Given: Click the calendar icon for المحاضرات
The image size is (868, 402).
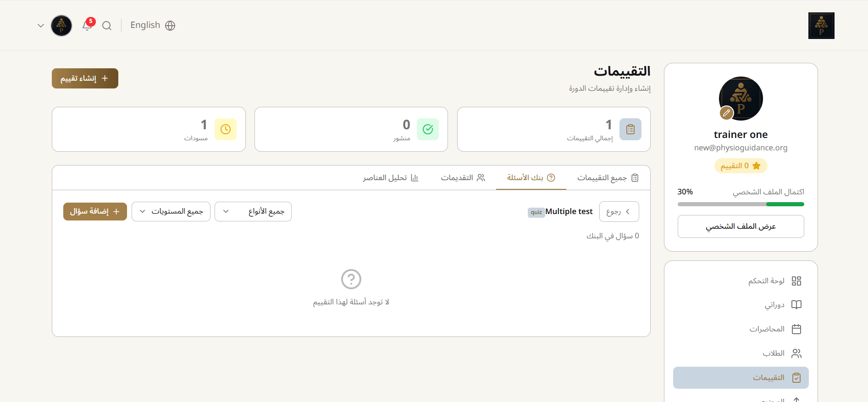Looking at the screenshot, I should point(796,329).
